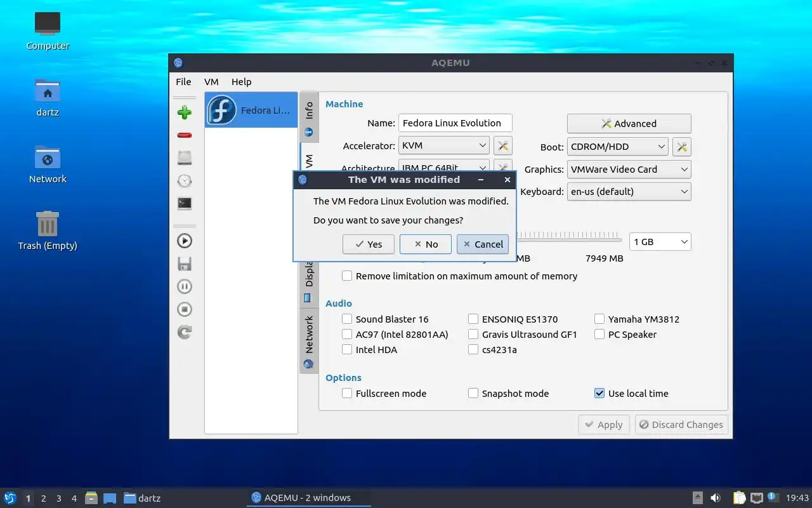Stop the VM with the stop icon
This screenshot has height=508, width=812.
185,309
